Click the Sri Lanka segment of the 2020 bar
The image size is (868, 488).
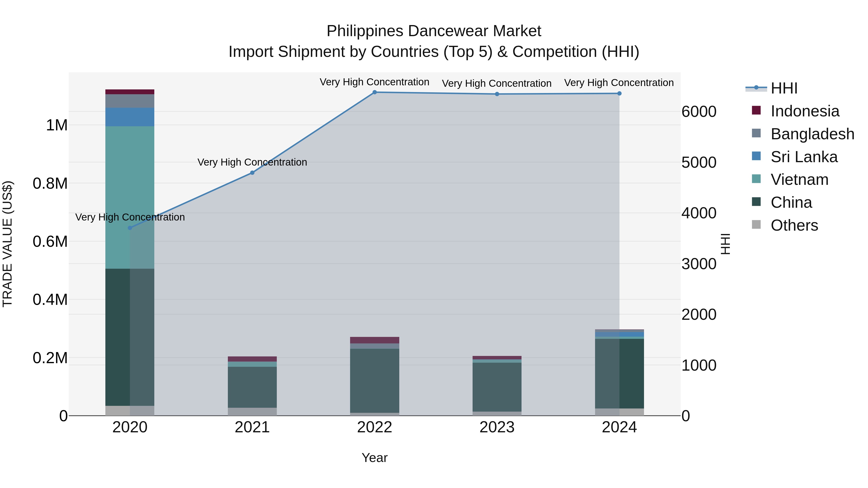130,117
